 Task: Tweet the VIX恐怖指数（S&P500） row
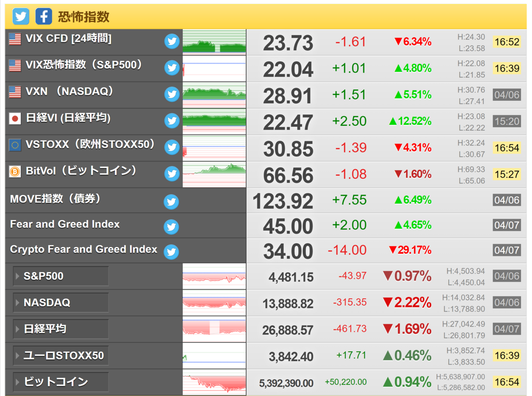coord(172,68)
